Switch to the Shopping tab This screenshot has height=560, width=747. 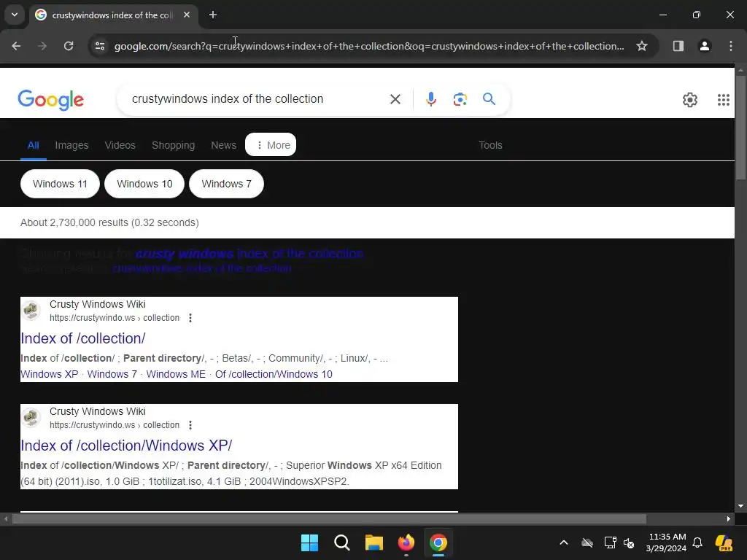173,145
